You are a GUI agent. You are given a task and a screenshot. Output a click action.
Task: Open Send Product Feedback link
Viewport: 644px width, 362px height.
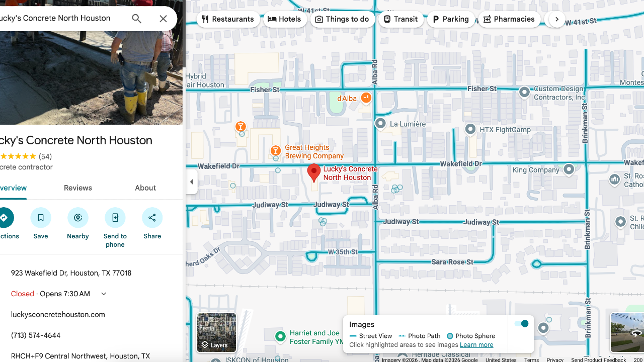(x=599, y=359)
